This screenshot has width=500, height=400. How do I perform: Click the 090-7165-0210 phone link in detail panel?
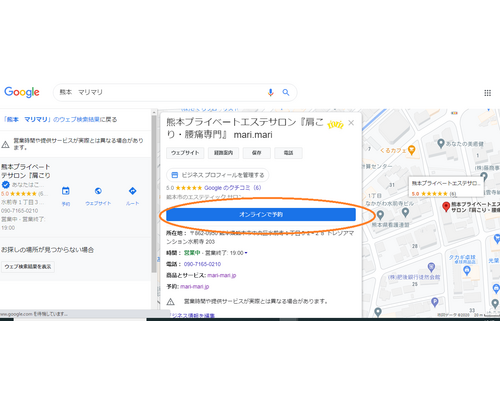tap(202, 264)
